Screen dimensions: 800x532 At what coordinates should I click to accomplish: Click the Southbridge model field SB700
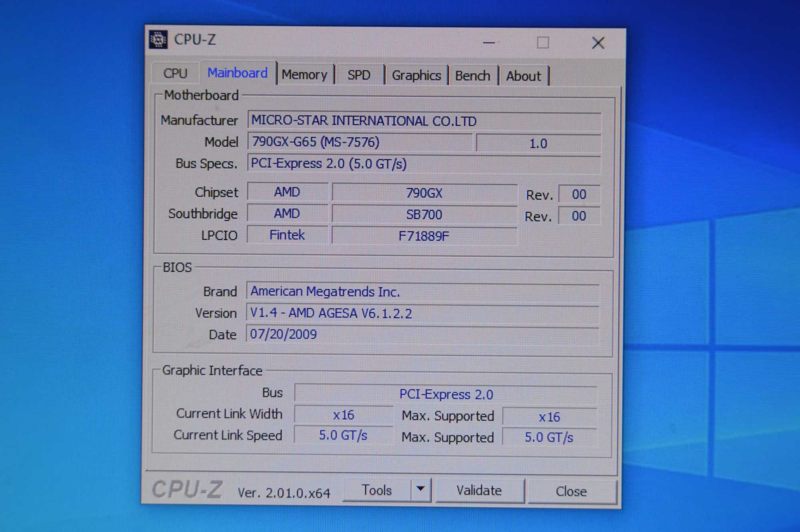point(424,215)
